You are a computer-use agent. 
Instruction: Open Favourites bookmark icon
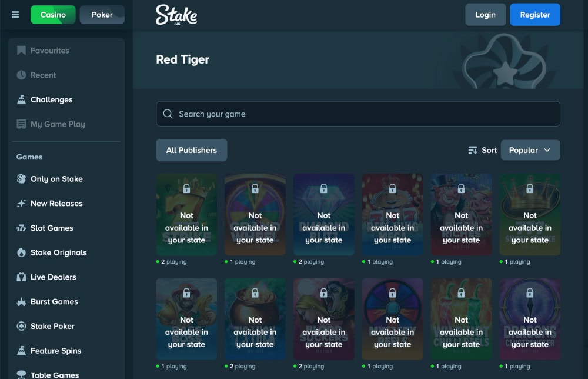point(21,50)
